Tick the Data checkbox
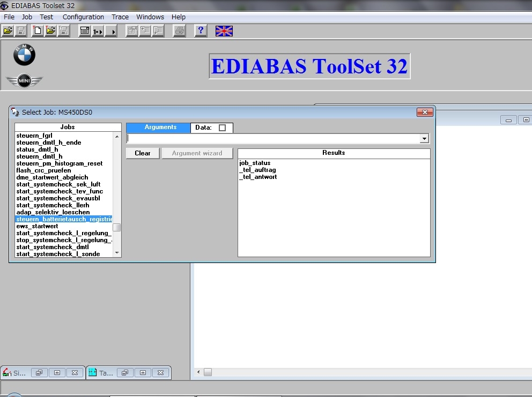532x397 pixels. 222,128
